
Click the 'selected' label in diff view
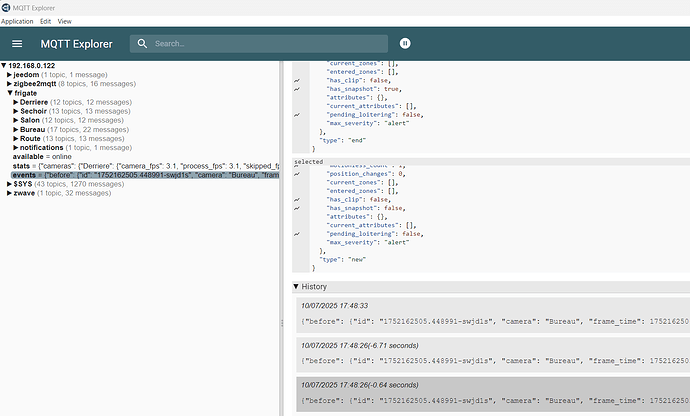(308, 162)
